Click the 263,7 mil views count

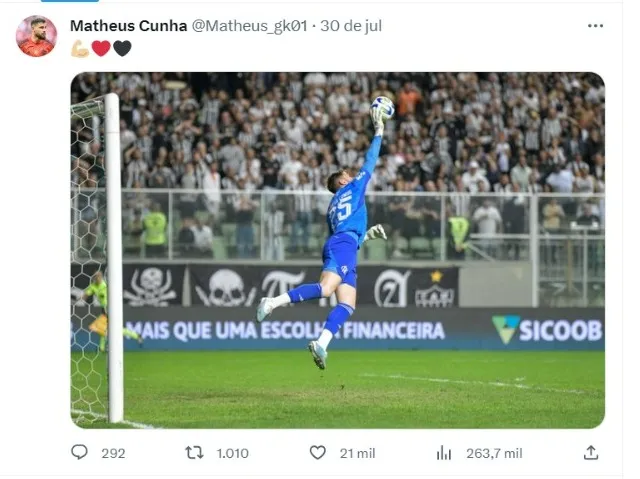494,453
